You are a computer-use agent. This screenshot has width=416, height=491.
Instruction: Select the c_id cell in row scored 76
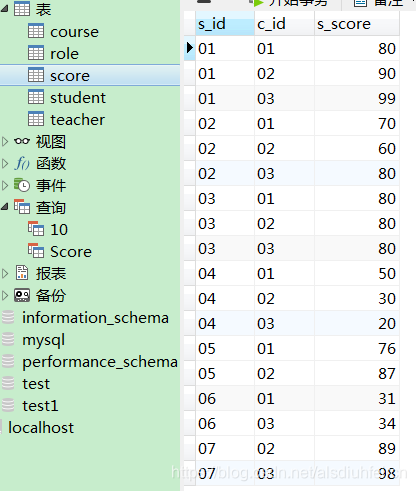284,348
